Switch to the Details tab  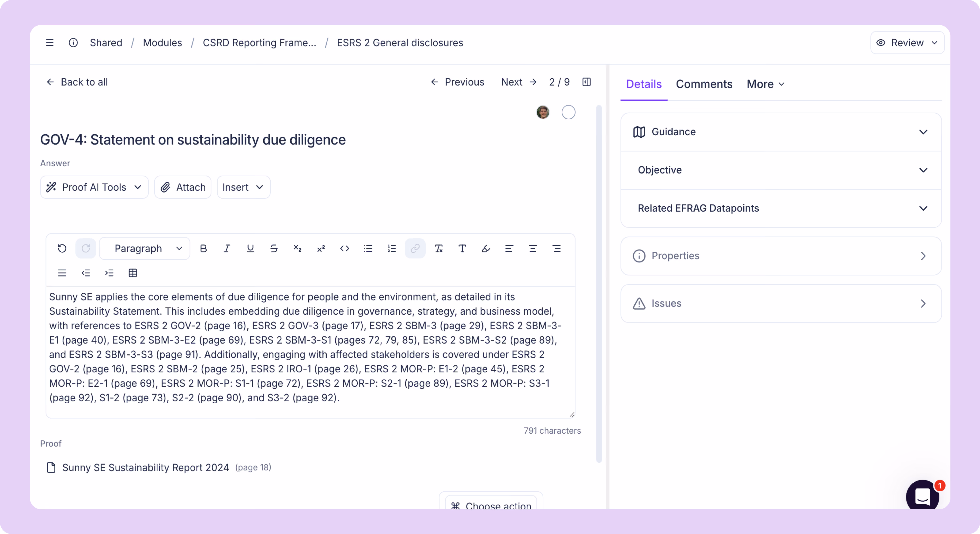644,84
